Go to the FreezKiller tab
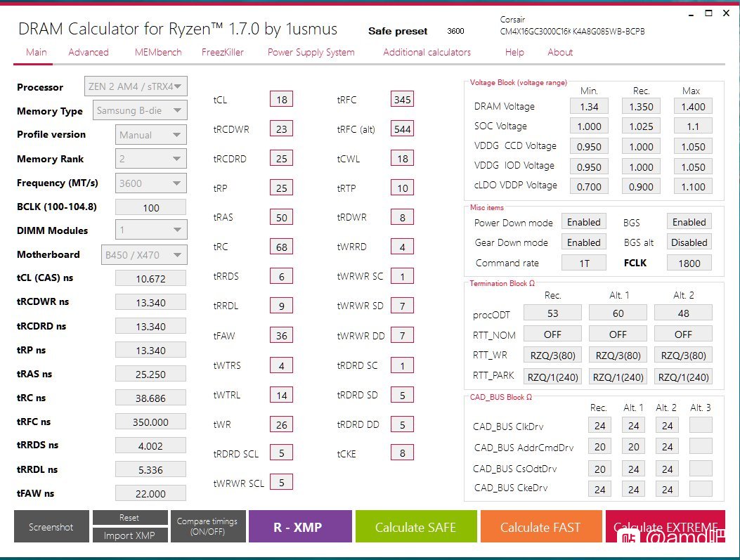 223,53
